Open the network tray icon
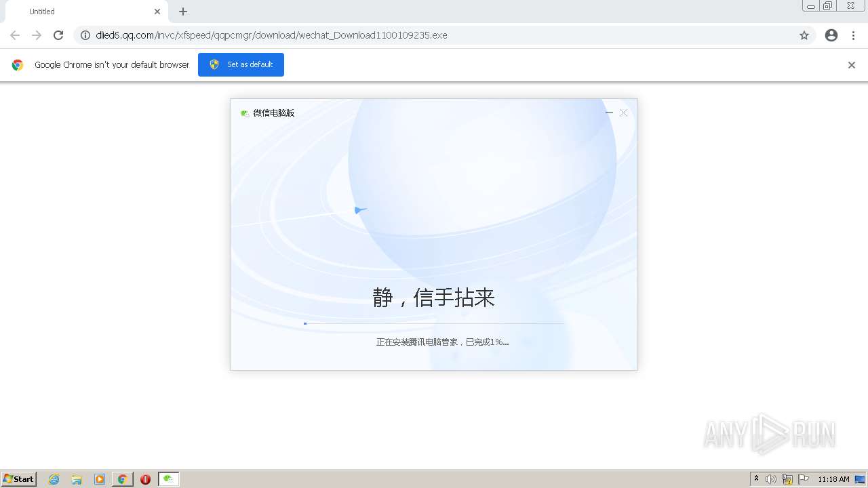 tap(787, 479)
